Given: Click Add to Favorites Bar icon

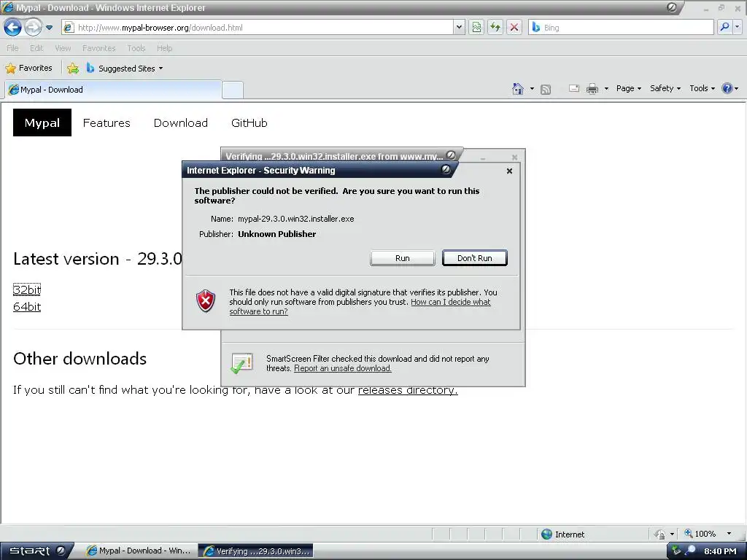Looking at the screenshot, I should pos(73,69).
